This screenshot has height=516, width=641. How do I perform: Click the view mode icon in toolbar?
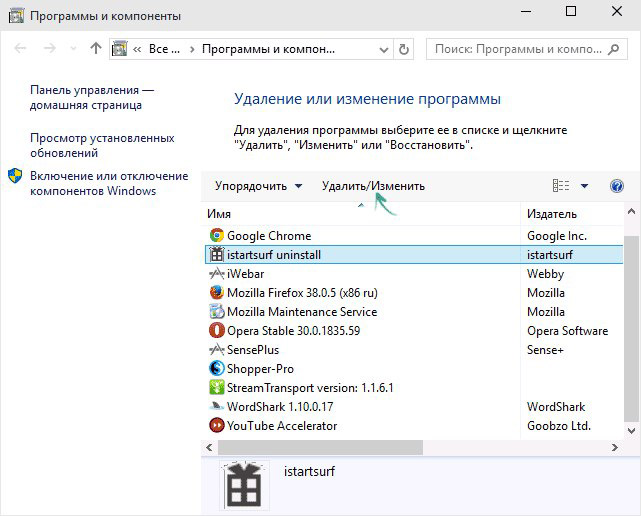click(x=561, y=186)
